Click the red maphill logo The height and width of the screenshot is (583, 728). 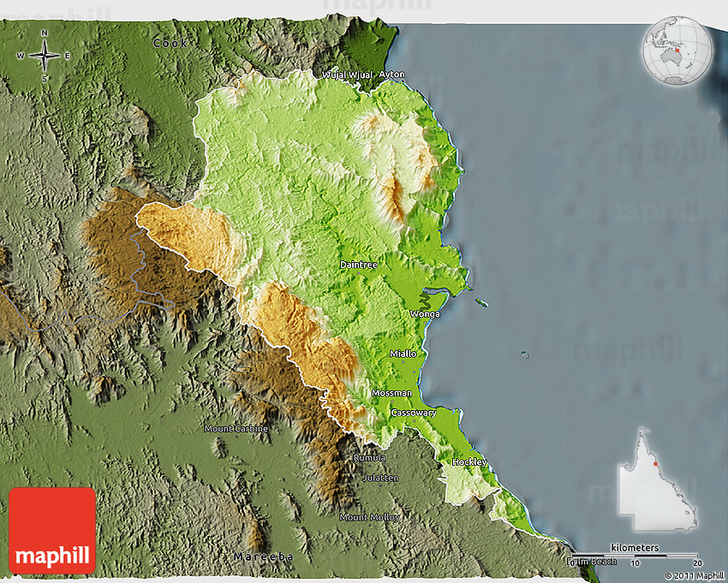coord(52,531)
